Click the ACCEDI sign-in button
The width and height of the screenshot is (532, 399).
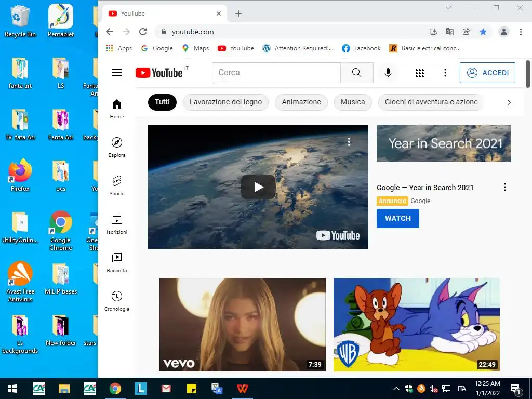487,73
